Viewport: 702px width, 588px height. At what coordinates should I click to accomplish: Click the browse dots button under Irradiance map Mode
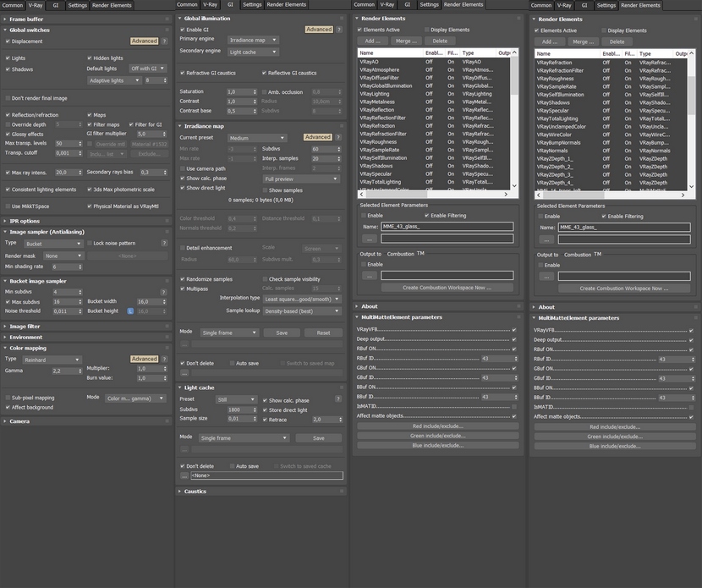(x=184, y=344)
